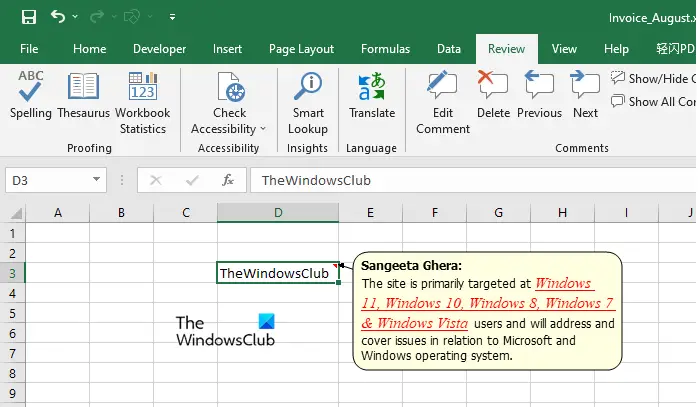The image size is (700, 407).
Task: Open the Thesaurus tool
Action: click(83, 95)
